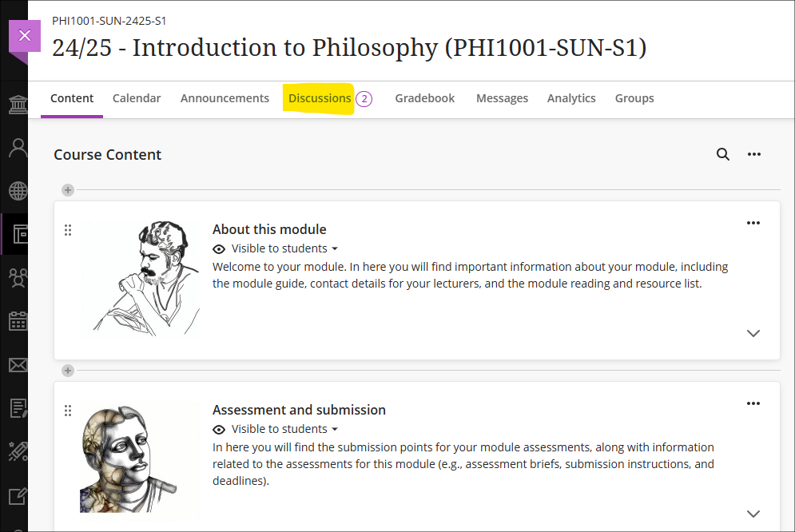
Task: Close the course panel with purple X
Action: [x=24, y=36]
